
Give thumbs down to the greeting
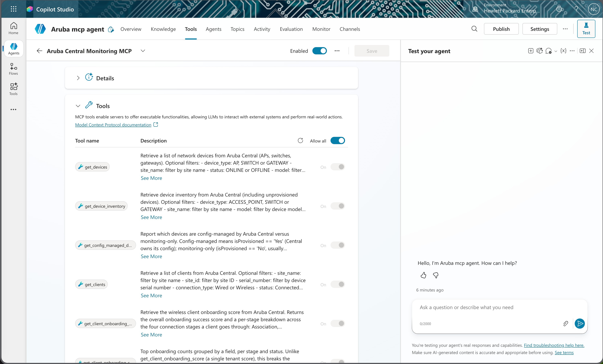coord(436,275)
